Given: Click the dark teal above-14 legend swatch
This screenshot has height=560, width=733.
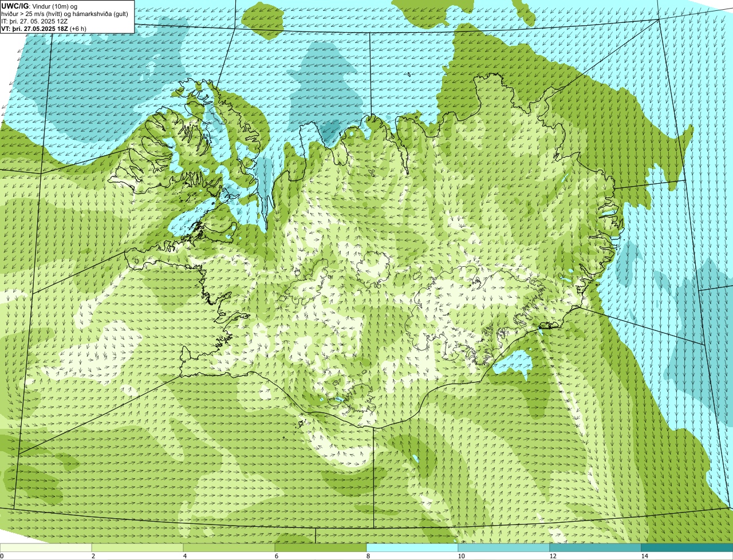Looking at the screenshot, I should [x=687, y=547].
